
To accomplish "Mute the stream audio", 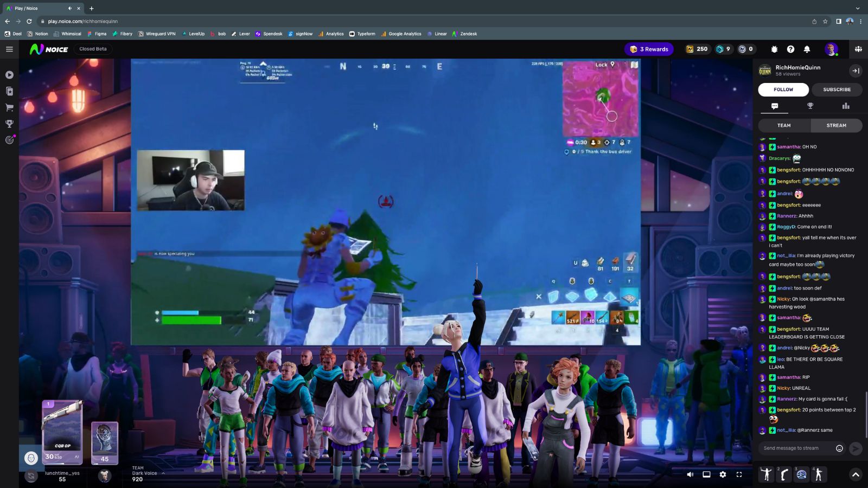I will [691, 474].
